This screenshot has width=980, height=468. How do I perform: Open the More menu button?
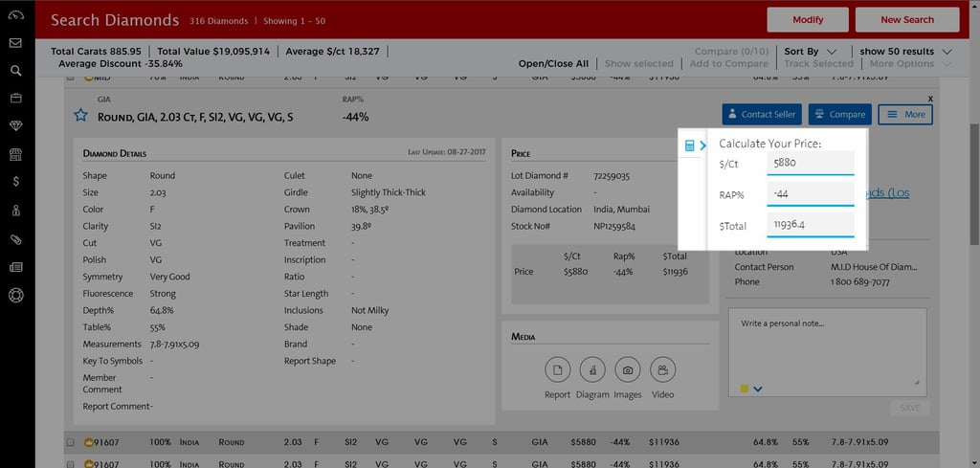coord(904,114)
